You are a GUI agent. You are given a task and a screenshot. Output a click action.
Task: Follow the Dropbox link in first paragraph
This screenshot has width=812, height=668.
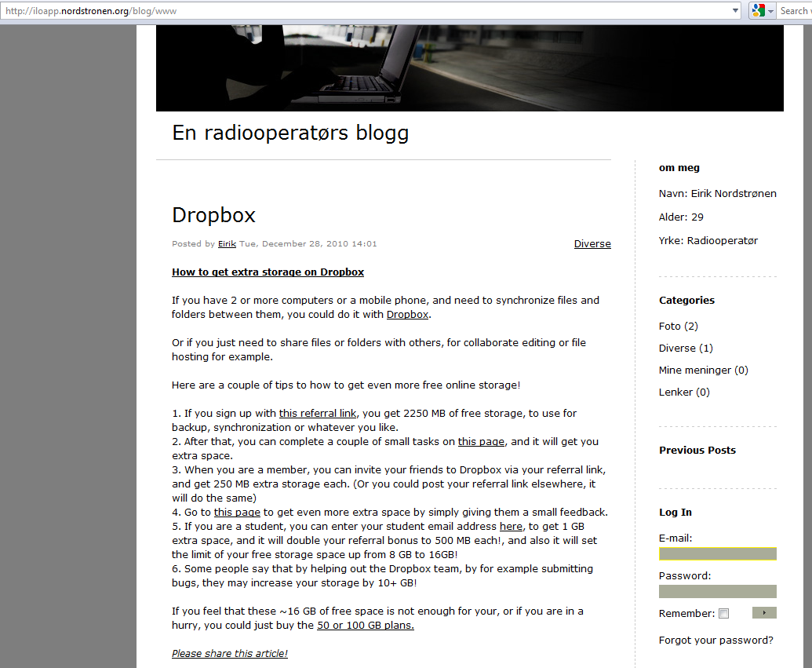pyautogui.click(x=407, y=315)
